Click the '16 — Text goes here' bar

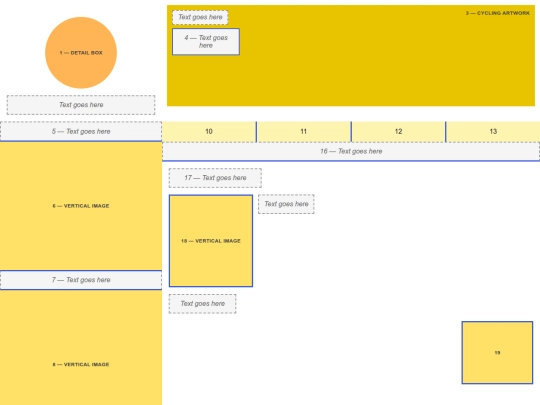click(x=351, y=151)
